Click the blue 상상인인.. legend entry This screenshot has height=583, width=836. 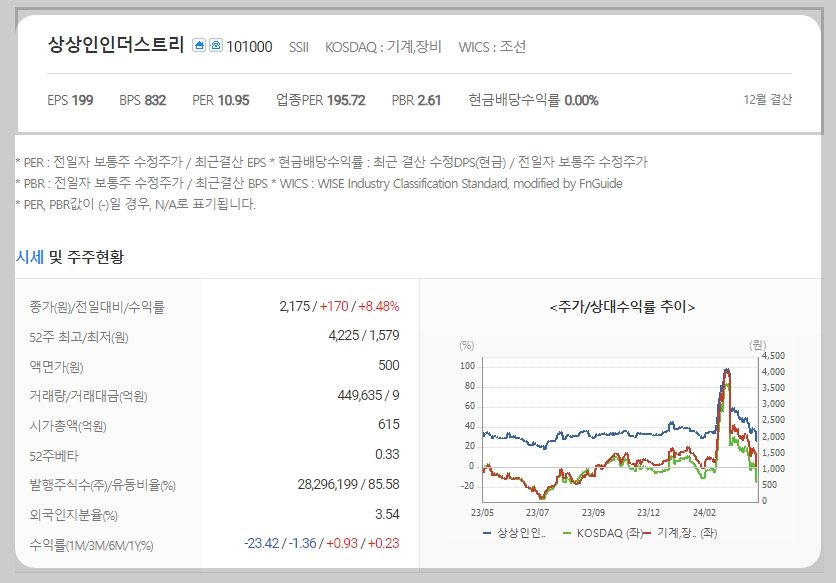[x=514, y=533]
